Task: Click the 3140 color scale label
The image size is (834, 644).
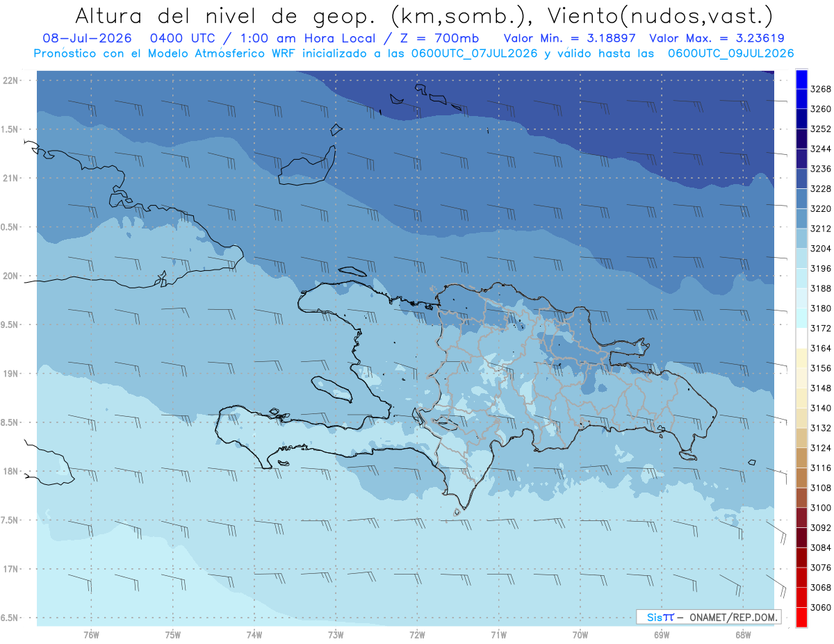Action: pos(821,408)
